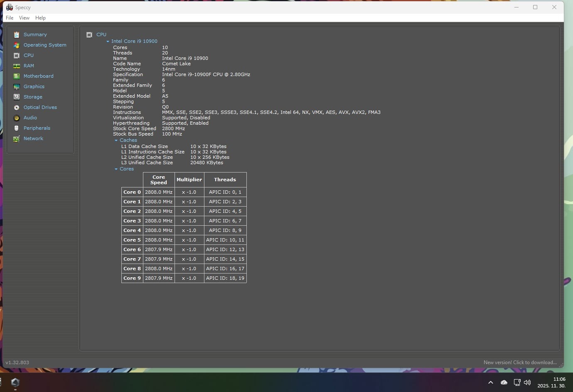Click the Multiplier column header

coord(189,180)
